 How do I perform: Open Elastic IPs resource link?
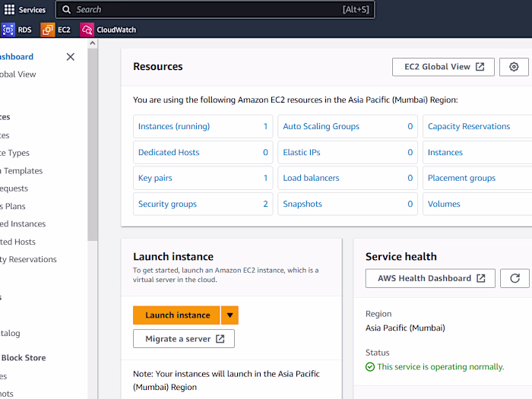(x=302, y=152)
